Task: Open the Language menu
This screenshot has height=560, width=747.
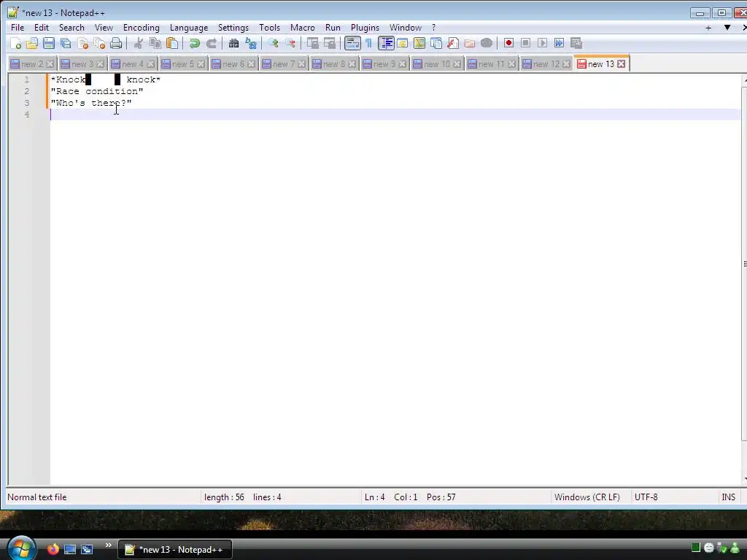Action: [x=189, y=28]
